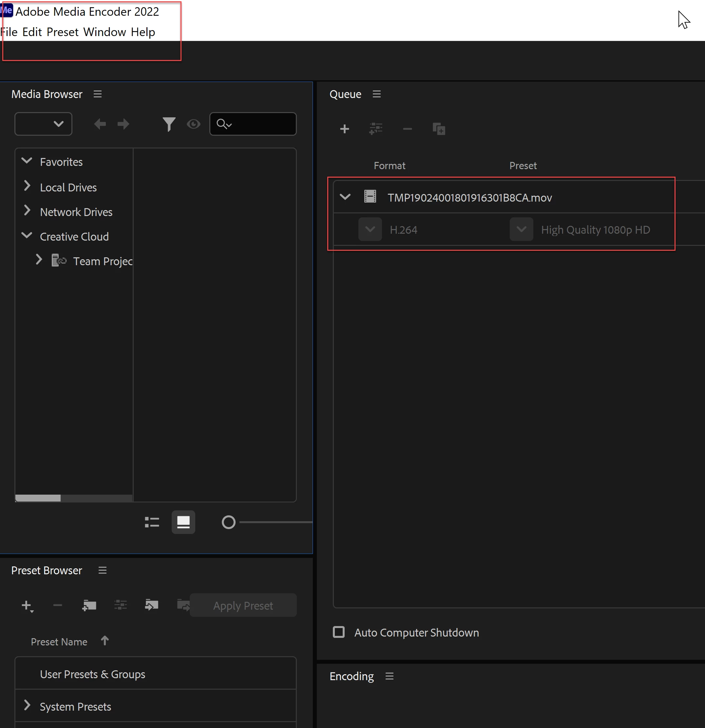Expand the Local Drives tree node

[x=27, y=186]
